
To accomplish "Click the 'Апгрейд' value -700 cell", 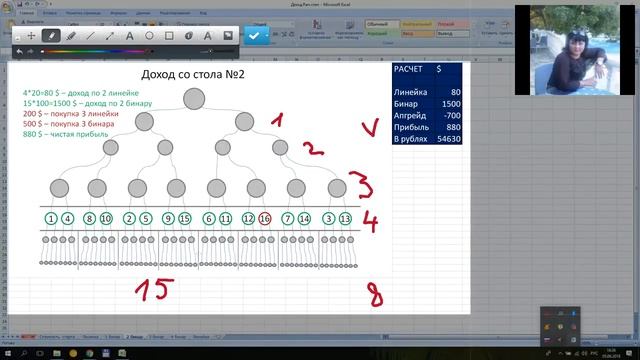I will (451, 116).
